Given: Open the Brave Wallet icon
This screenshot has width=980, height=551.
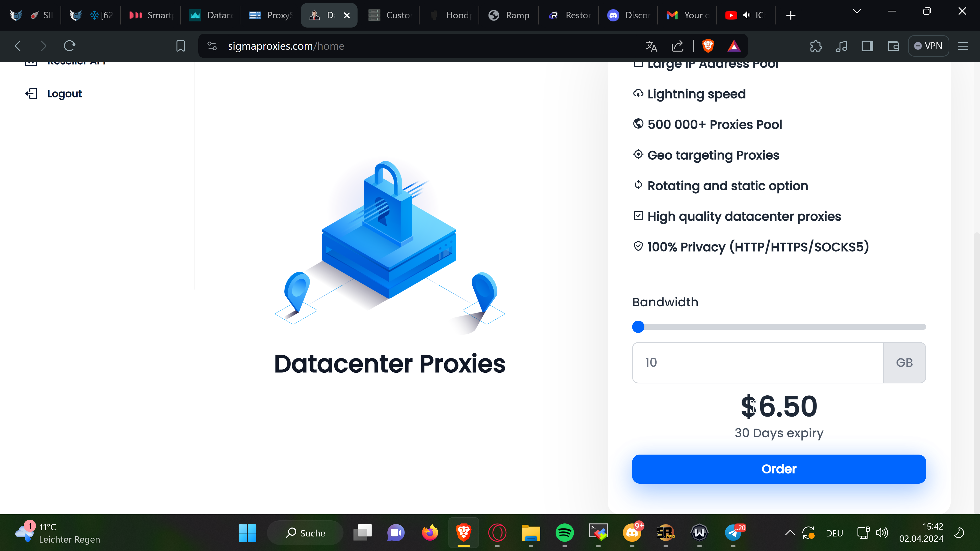Looking at the screenshot, I should pos(893,46).
